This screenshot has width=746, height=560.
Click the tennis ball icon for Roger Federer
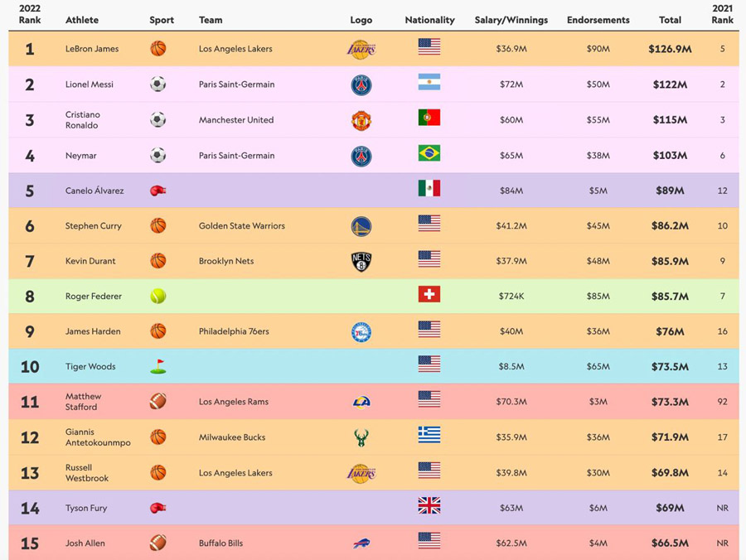click(158, 297)
